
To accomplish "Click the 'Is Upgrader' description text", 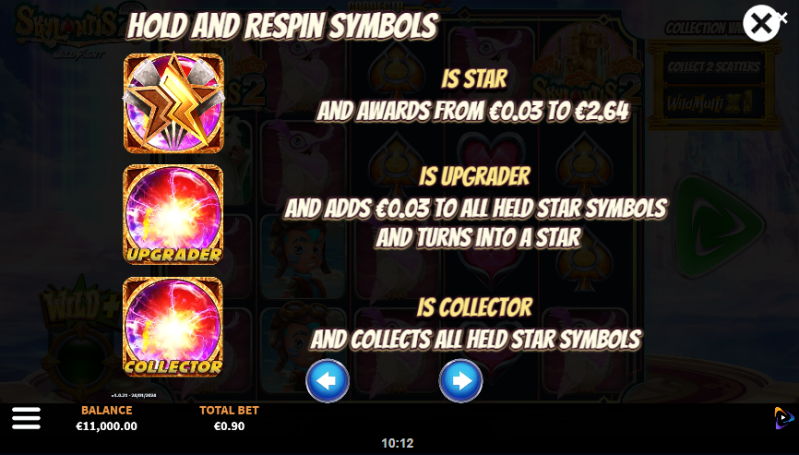I will click(x=474, y=176).
